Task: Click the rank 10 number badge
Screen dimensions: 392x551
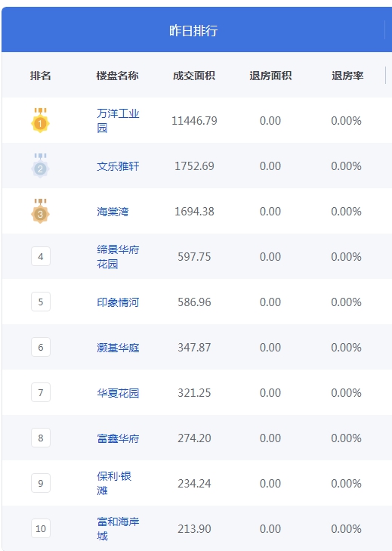Action: click(x=41, y=528)
